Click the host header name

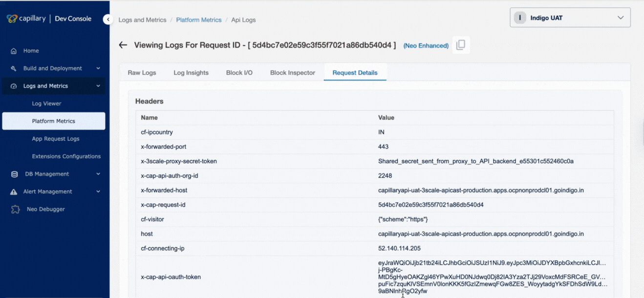point(147,234)
